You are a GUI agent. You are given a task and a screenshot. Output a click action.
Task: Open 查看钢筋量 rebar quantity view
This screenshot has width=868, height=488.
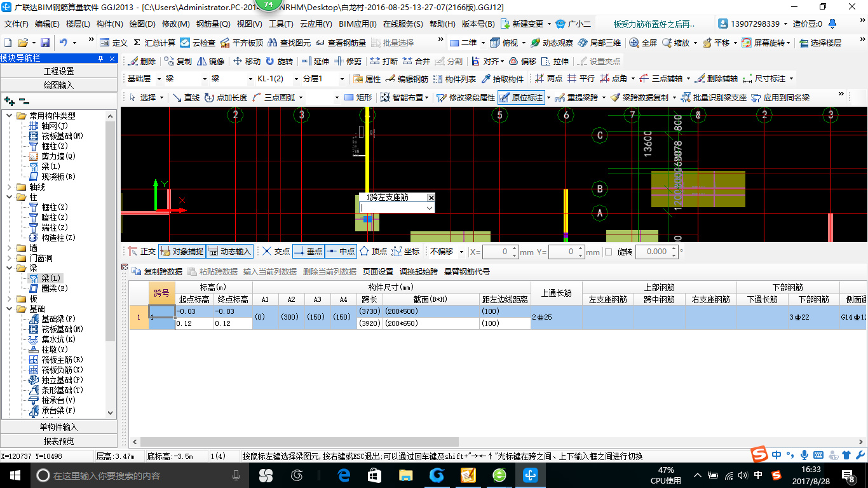340,43
